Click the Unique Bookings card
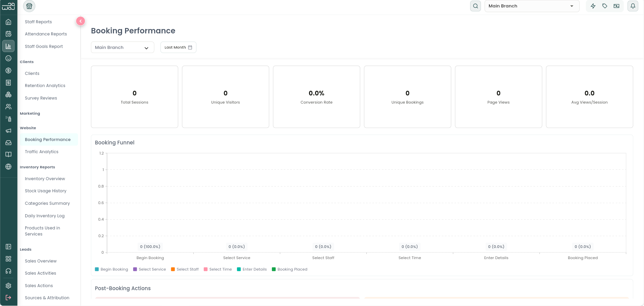This screenshot has height=306, width=644. coord(407,97)
